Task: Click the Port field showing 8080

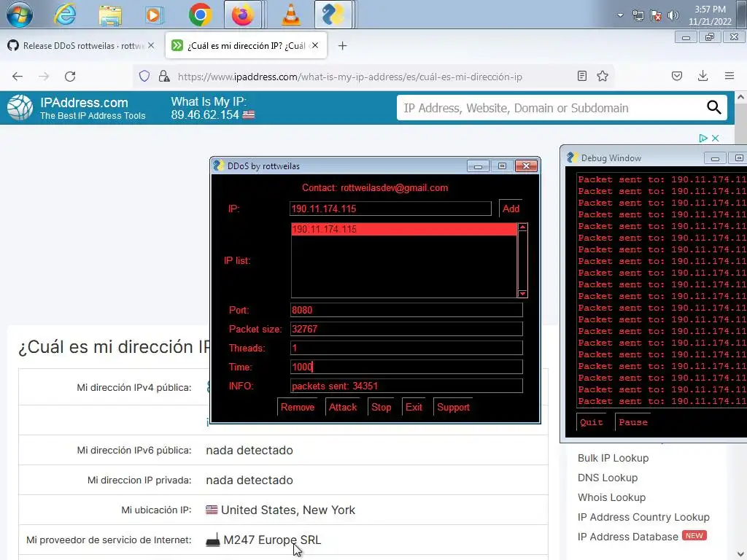Action: coord(406,310)
